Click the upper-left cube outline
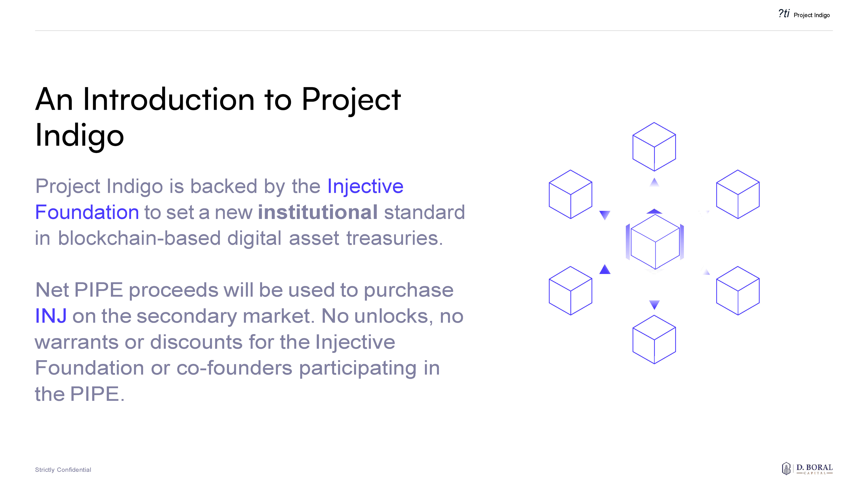Image resolution: width=868 pixels, height=488 pixels. [570, 194]
